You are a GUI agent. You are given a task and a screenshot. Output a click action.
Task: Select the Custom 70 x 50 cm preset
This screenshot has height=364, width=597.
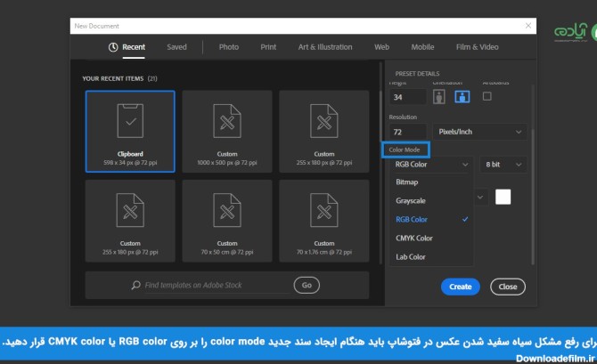point(227,221)
